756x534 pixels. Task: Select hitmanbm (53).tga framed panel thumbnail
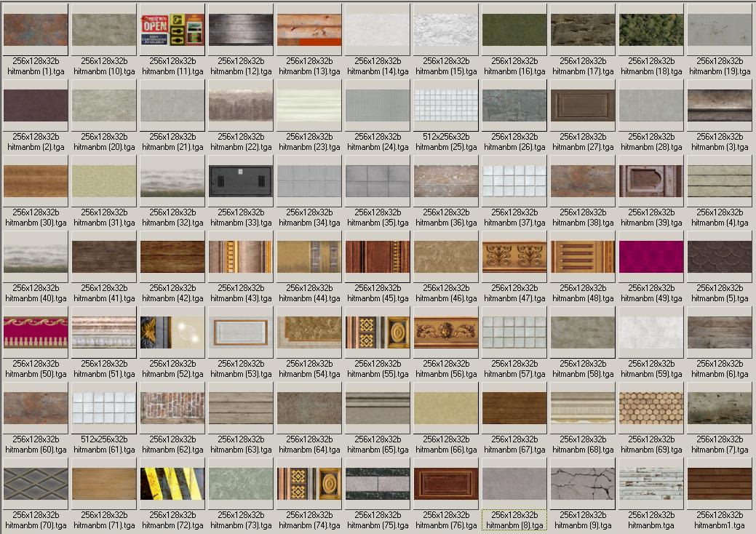(241, 332)
